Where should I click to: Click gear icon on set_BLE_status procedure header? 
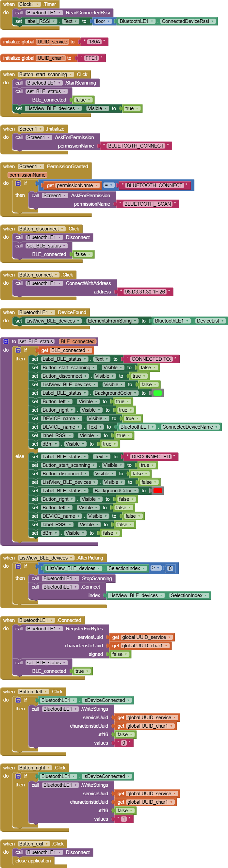(x=6, y=341)
